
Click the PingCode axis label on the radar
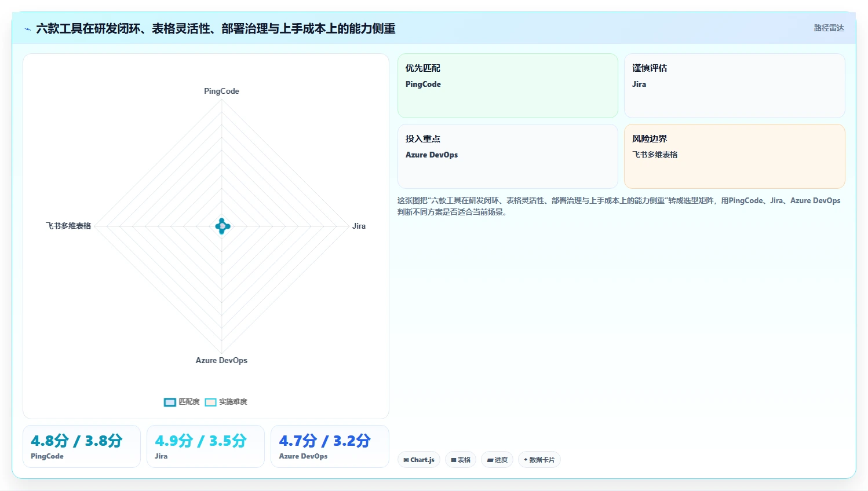[x=221, y=91]
